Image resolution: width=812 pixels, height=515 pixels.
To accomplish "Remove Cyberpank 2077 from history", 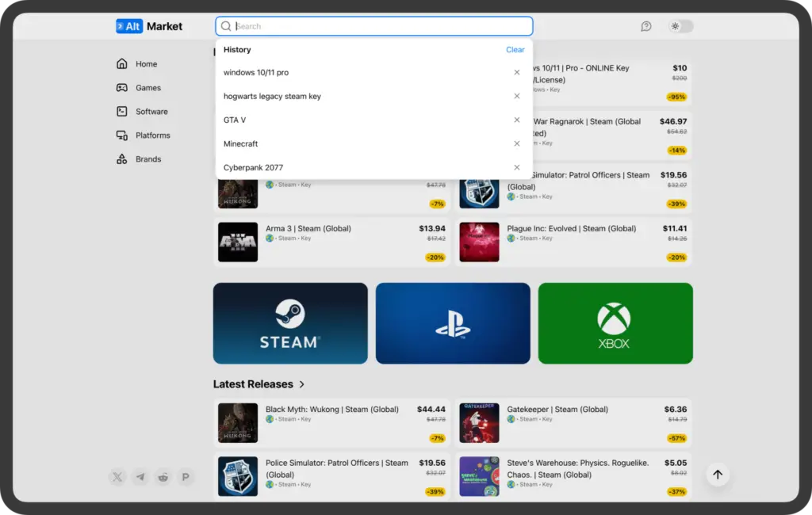I will coord(517,168).
